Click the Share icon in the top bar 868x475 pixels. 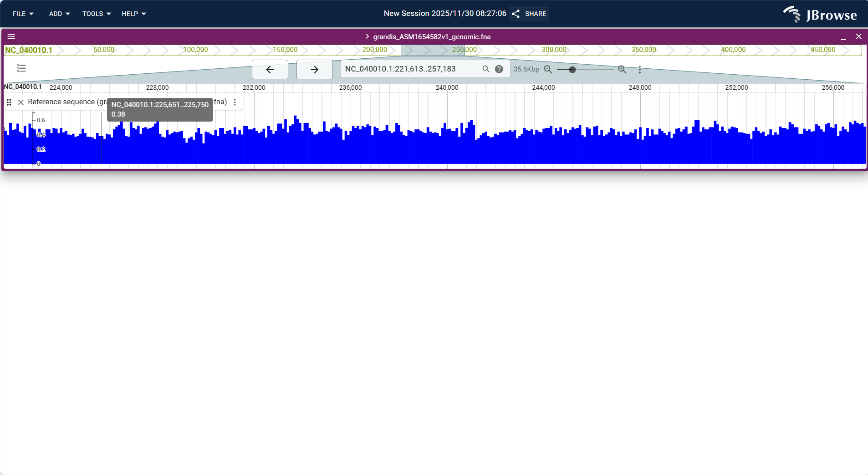(x=515, y=14)
